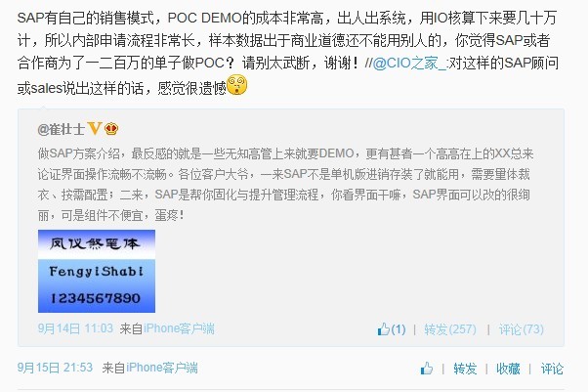Screen dimensions: 588x392
Task: Click the like count (1) on the quoted post
Action: [399, 329]
